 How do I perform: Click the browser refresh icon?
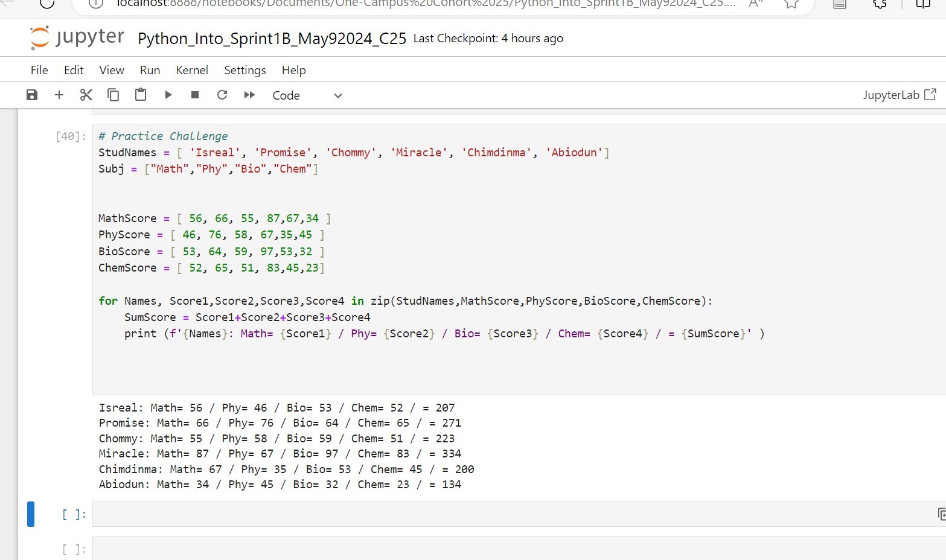47,4
